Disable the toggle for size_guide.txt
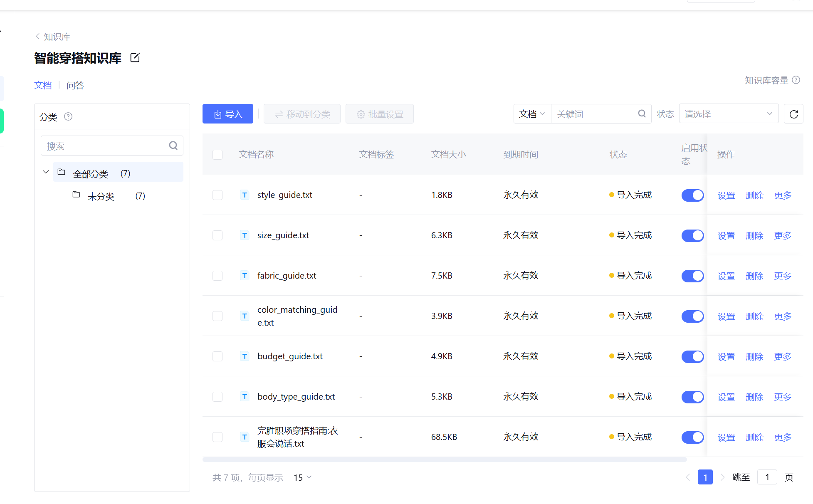This screenshot has height=504, width=813. (x=692, y=235)
